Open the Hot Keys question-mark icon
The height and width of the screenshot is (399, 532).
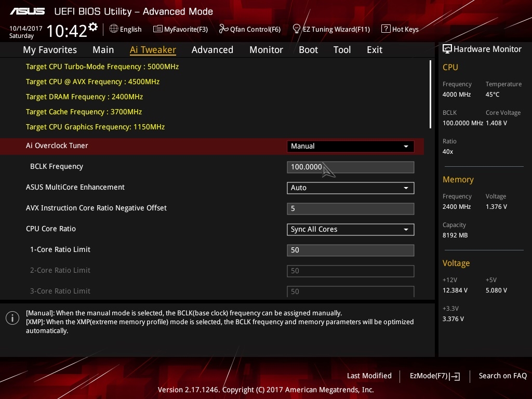click(x=385, y=29)
